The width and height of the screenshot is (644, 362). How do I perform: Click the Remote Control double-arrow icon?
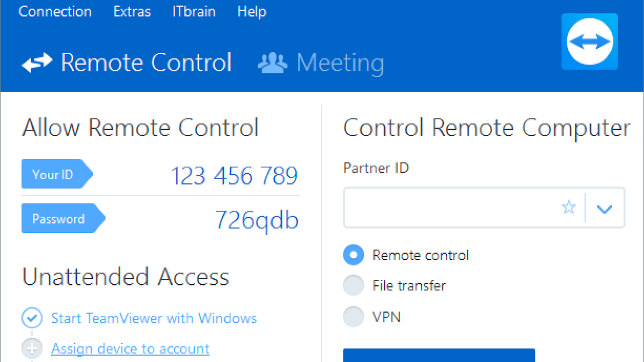click(37, 63)
